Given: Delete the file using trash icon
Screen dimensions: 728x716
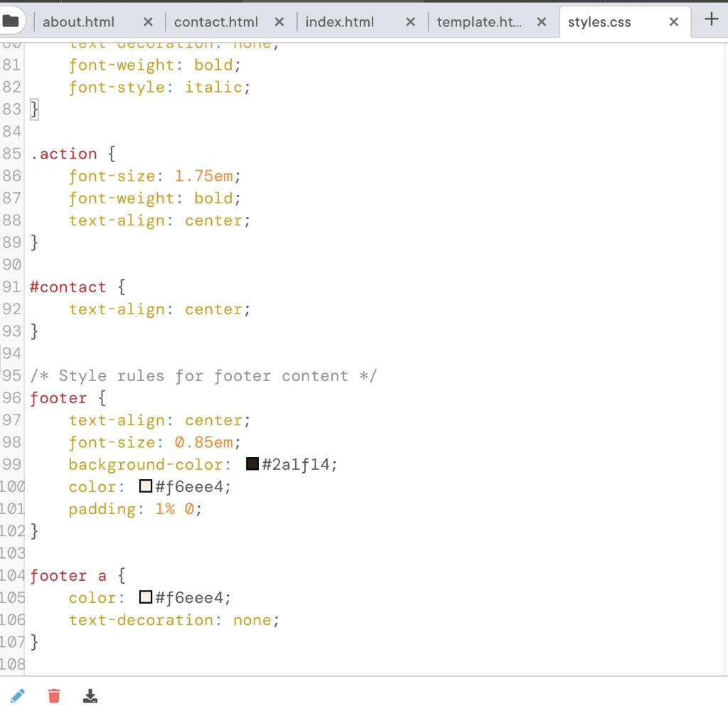Looking at the screenshot, I should pos(54,695).
